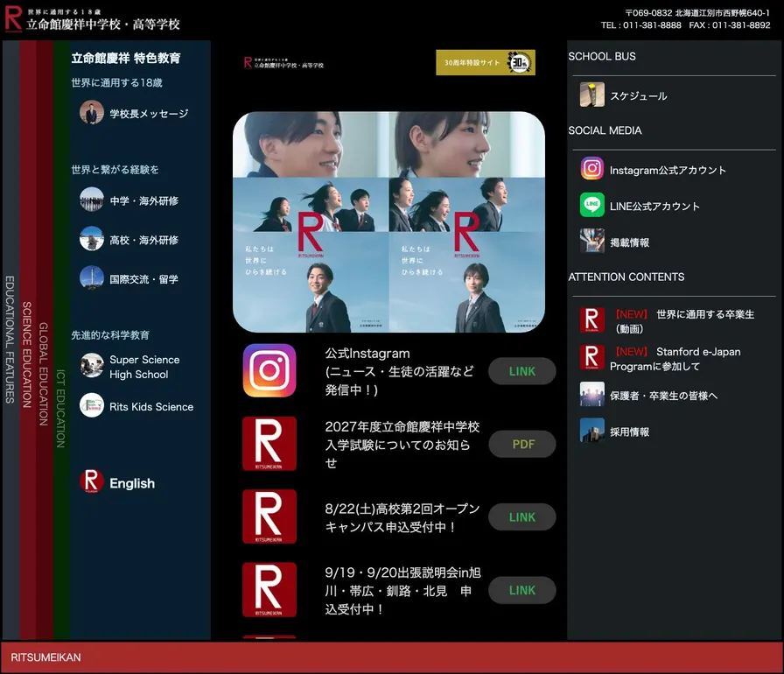This screenshot has height=674, width=784.
Task: Click LINK button for 9/19・9/20出張説明会
Action: 522,590
